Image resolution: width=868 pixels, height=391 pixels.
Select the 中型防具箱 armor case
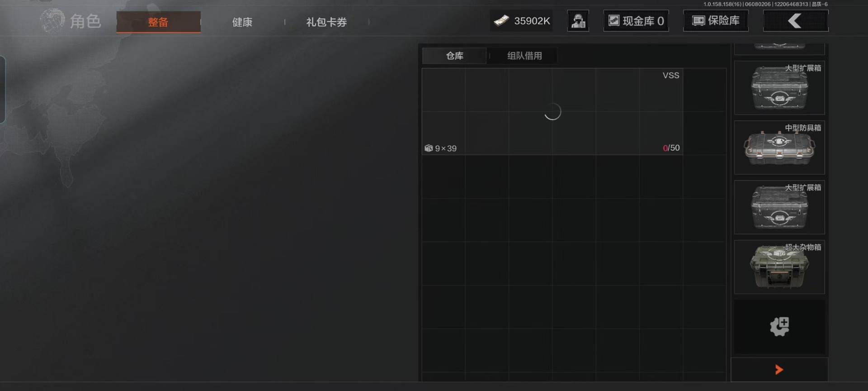tap(779, 148)
